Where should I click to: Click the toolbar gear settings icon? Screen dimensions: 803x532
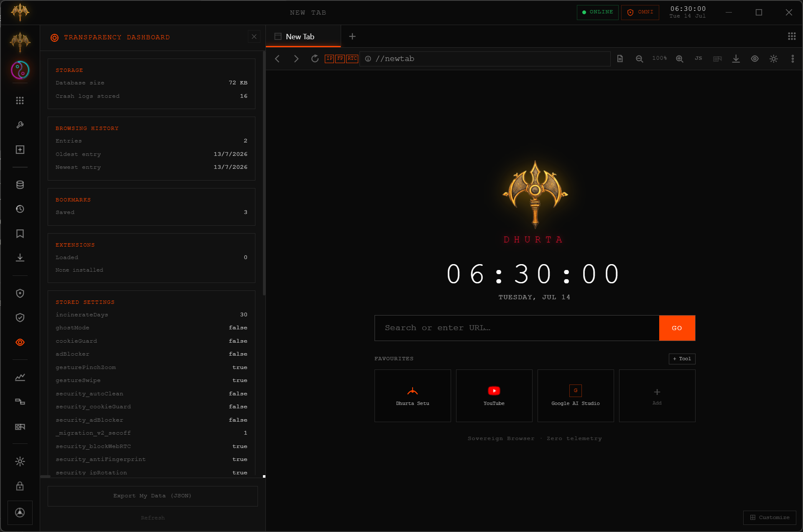774,59
